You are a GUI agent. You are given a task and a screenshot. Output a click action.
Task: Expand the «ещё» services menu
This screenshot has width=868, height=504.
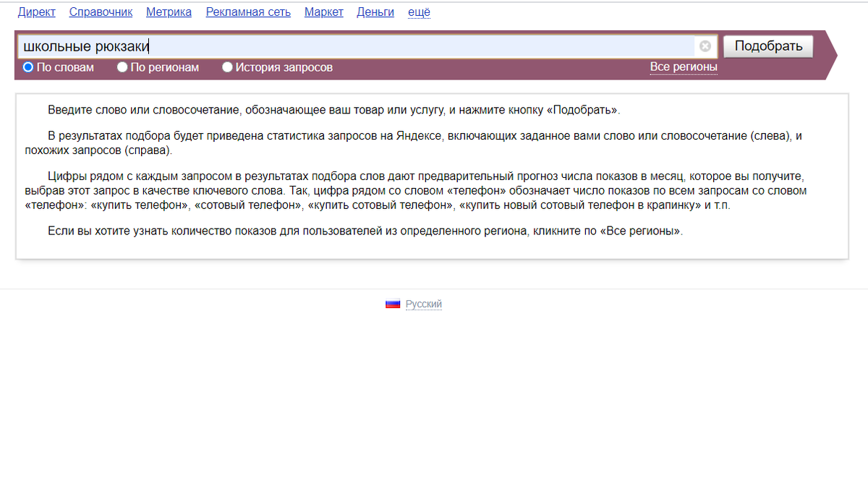point(419,12)
